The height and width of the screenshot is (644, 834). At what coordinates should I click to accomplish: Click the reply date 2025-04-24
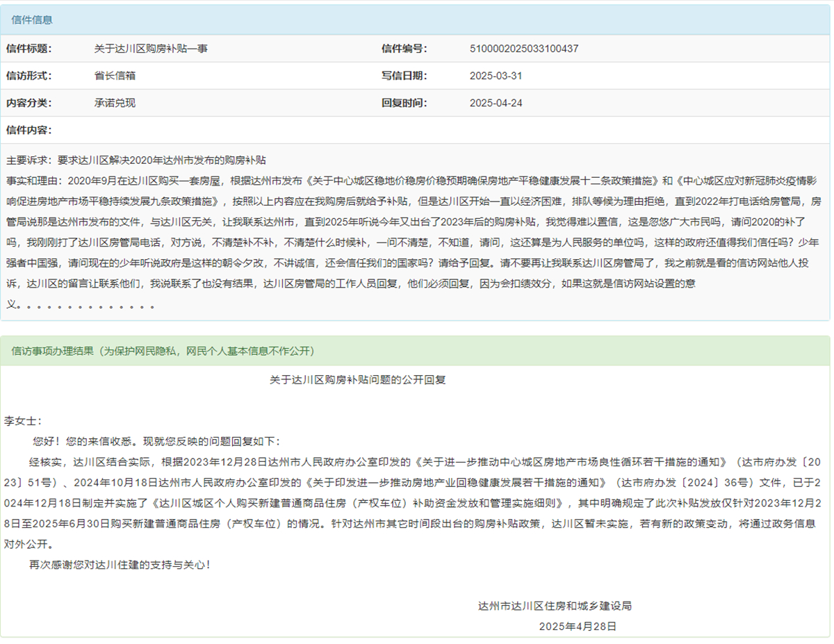[496, 103]
